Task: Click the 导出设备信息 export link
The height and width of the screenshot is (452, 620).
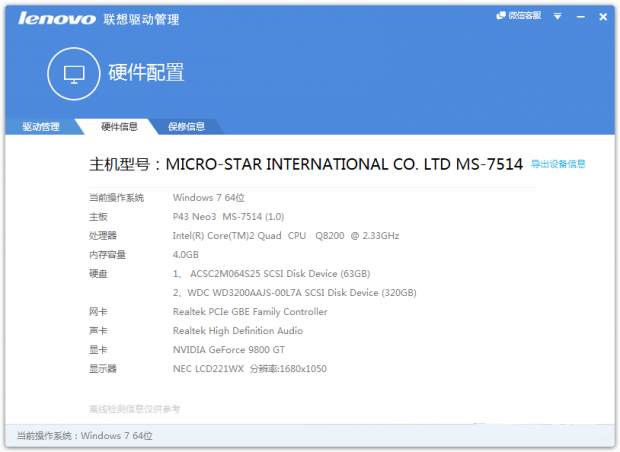Action: click(558, 164)
